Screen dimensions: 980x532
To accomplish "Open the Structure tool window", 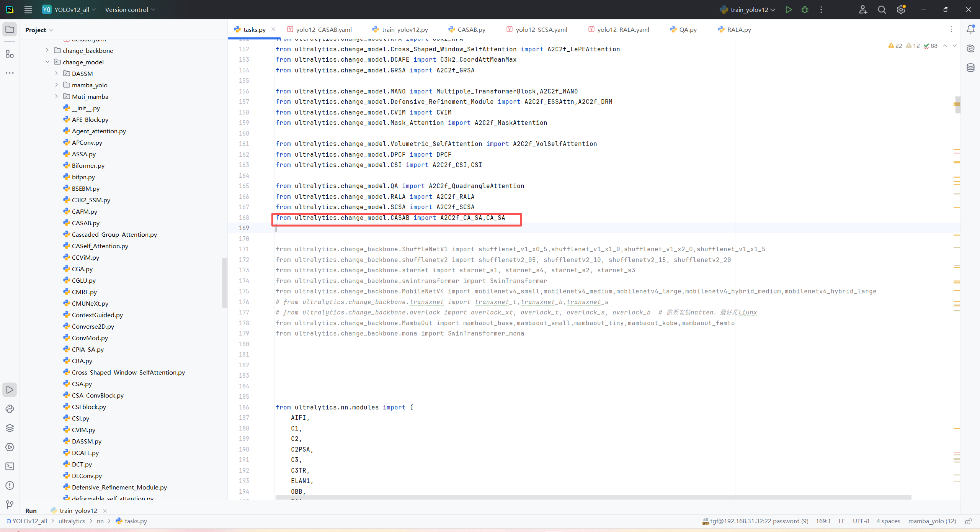I will [x=10, y=54].
